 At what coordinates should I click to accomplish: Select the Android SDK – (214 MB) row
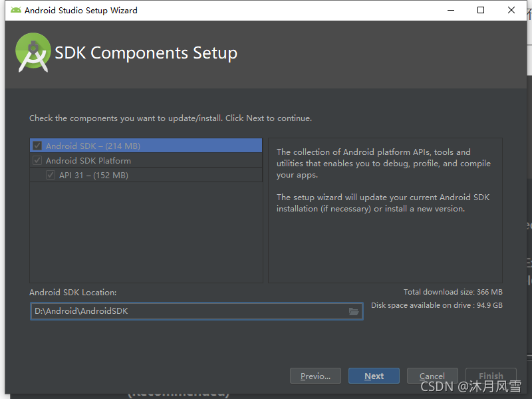pos(146,146)
